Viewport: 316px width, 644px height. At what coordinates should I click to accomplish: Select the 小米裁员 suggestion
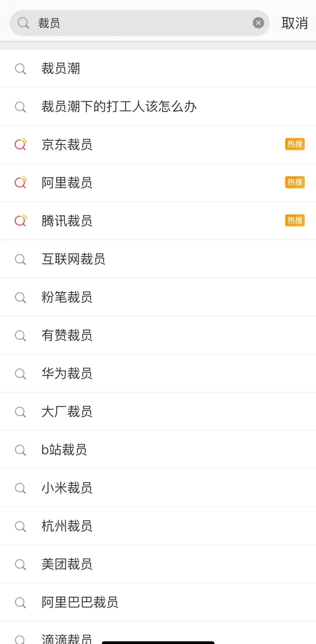[x=158, y=488]
